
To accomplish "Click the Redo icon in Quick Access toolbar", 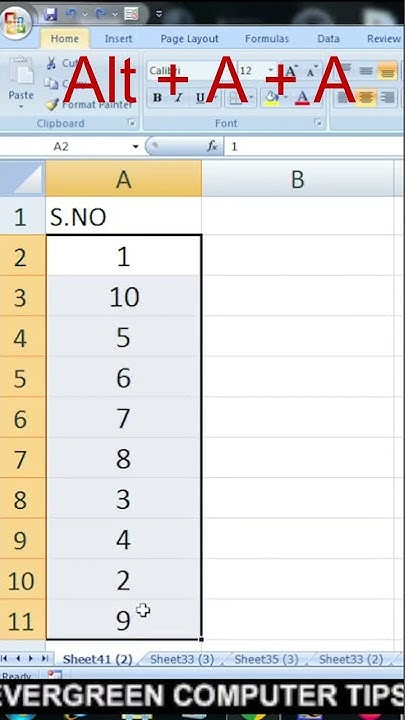I will (x=101, y=14).
